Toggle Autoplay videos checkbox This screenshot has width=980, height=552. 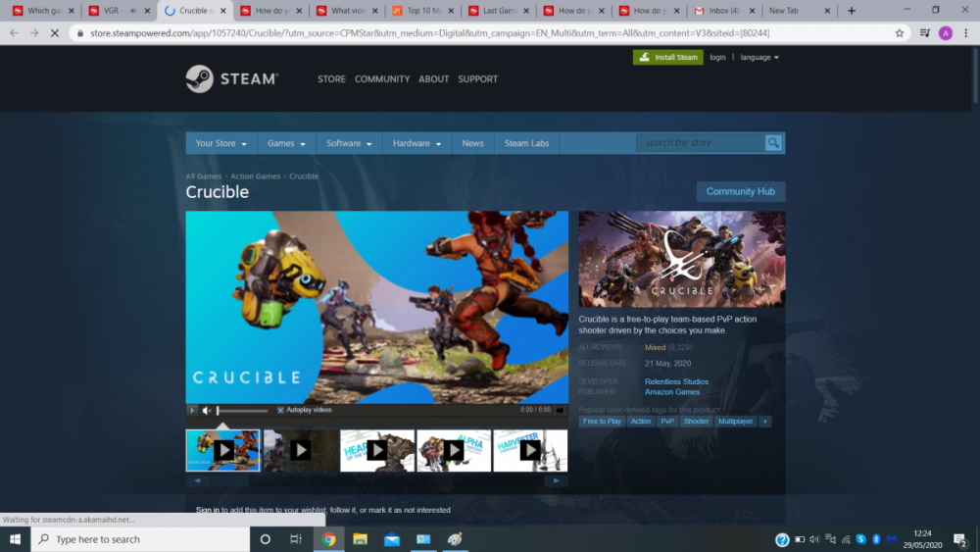pyautogui.click(x=280, y=410)
